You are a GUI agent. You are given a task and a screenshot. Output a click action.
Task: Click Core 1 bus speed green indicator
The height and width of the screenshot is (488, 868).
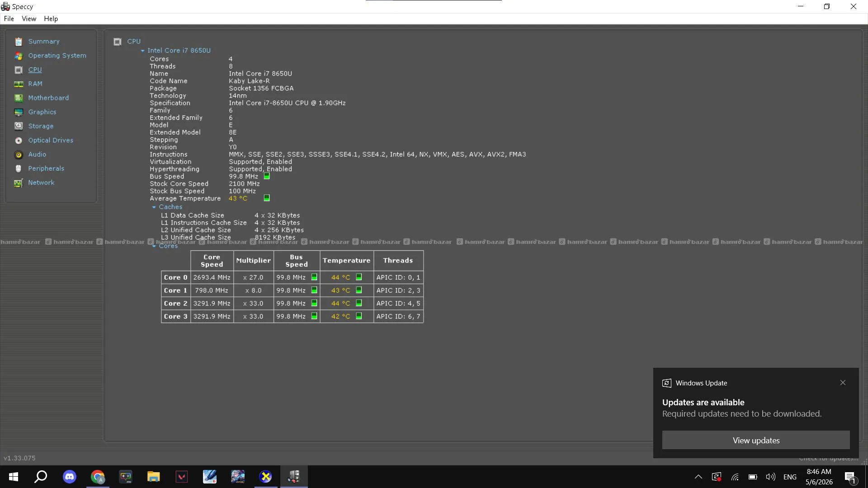click(314, 290)
